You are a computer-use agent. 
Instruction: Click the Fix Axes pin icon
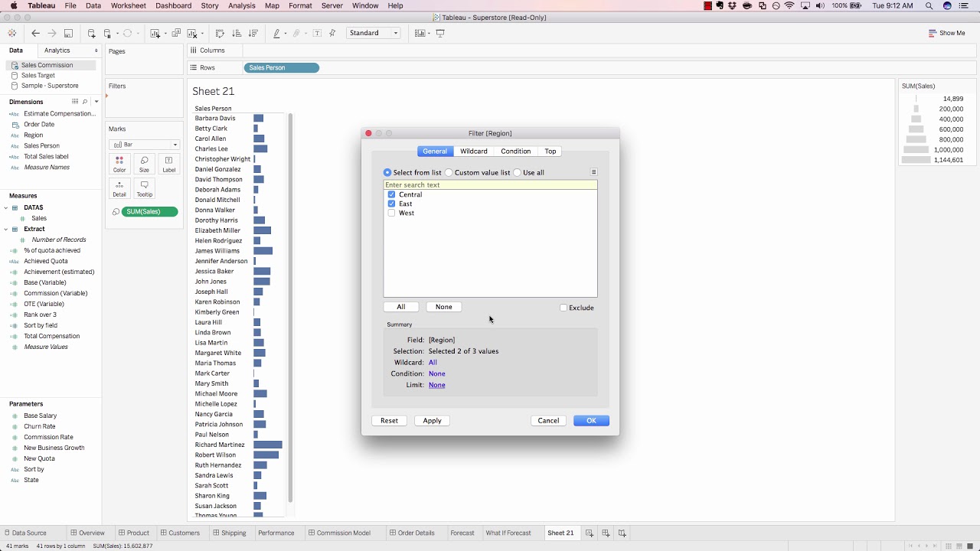pyautogui.click(x=332, y=33)
